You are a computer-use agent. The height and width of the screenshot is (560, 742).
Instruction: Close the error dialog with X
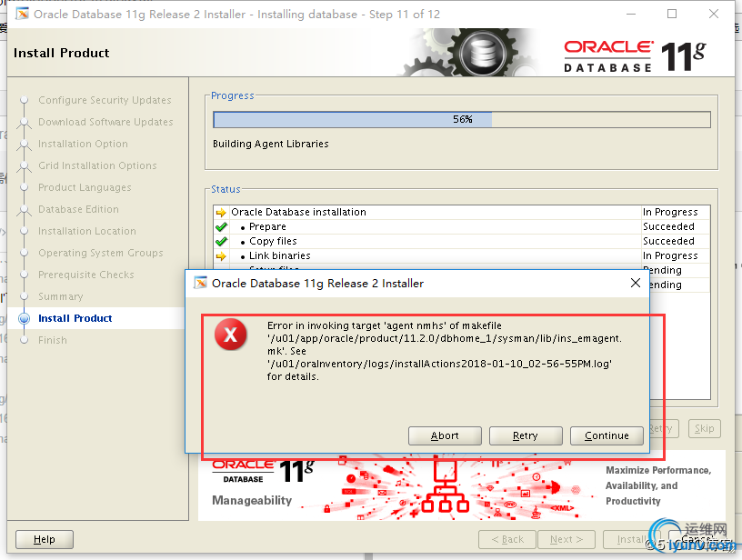pyautogui.click(x=636, y=283)
